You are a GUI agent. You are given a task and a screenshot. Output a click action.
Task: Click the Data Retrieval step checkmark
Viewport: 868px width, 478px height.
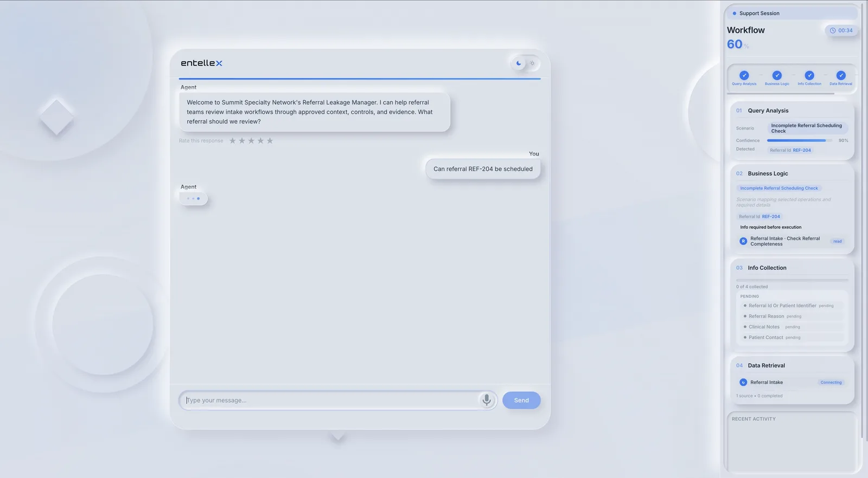pos(841,75)
